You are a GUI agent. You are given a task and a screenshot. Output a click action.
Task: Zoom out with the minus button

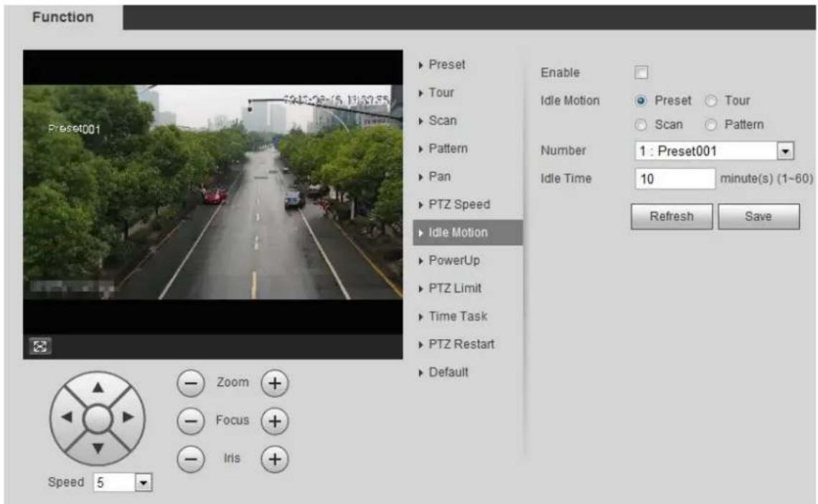point(191,383)
